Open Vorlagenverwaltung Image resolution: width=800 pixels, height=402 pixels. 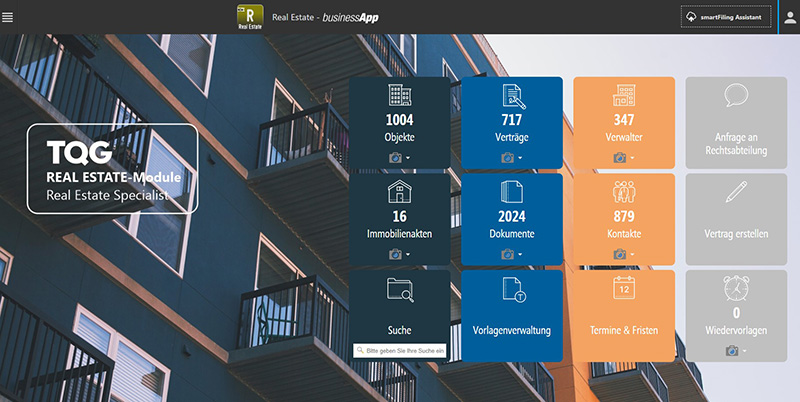pyautogui.click(x=512, y=331)
